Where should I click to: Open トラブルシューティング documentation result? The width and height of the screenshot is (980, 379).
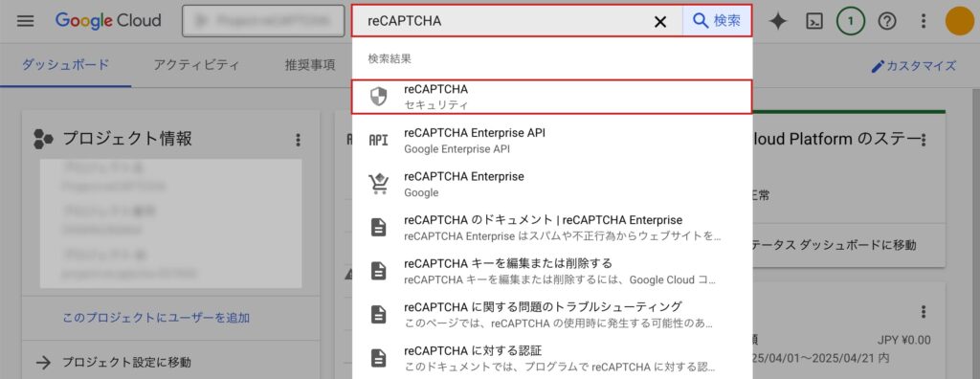[552, 315]
